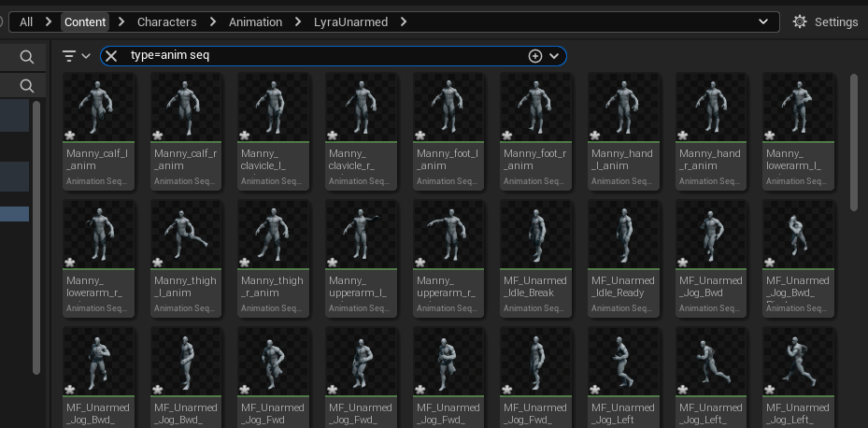Navigate to Characters breadcrumb
This screenshot has height=428, width=868.
click(x=166, y=22)
